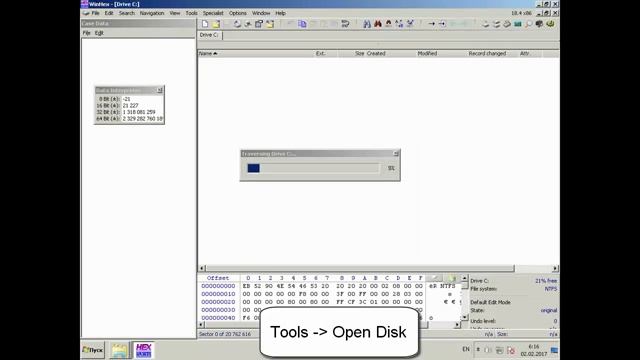Open the Case Data Edit menu
Viewport: 640px width, 360px height.
coord(99,33)
